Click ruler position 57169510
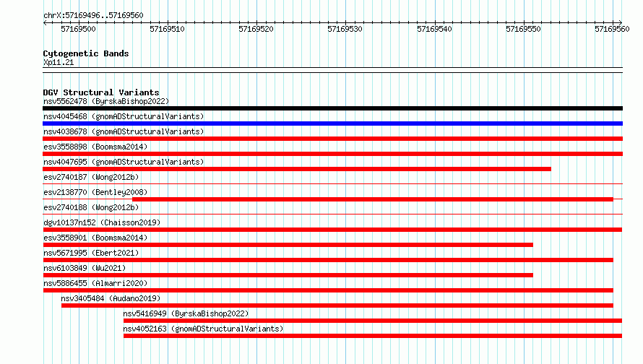643x364 pixels. click(168, 29)
